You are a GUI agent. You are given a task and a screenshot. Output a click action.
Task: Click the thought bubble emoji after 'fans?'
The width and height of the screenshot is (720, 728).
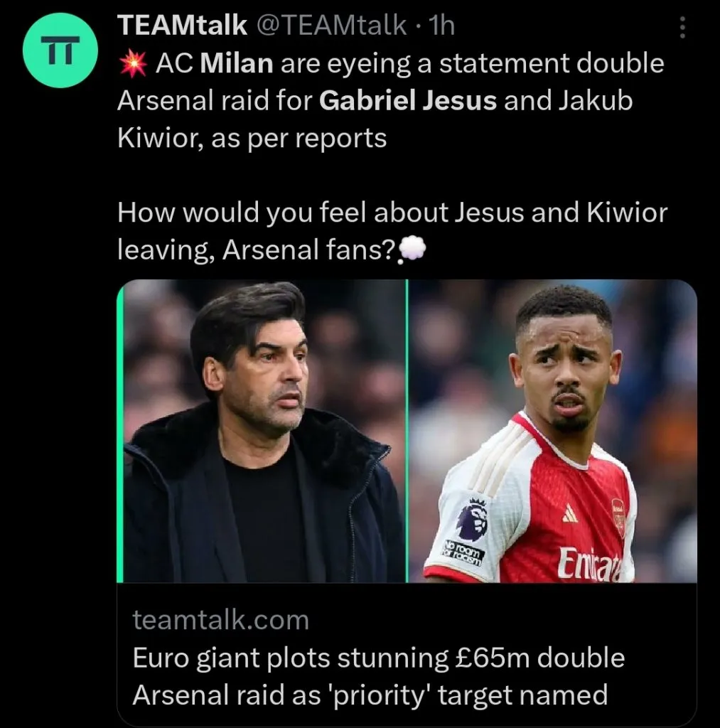pos(413,249)
